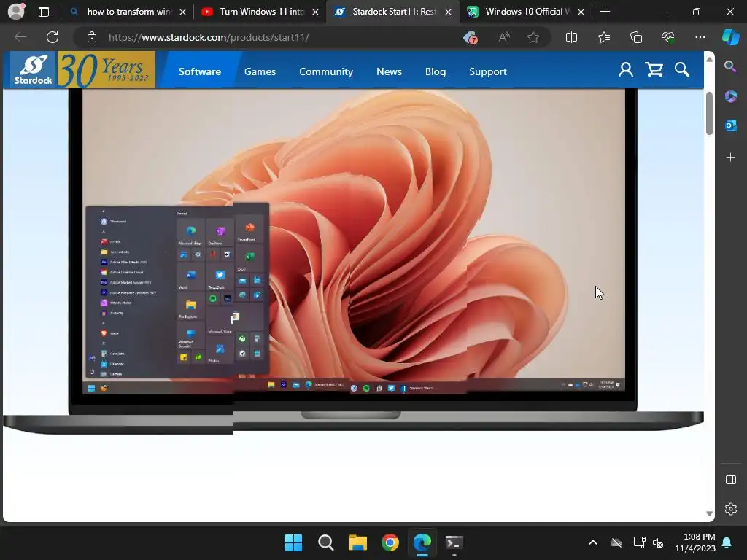Add a new sidebar app

pos(730,157)
